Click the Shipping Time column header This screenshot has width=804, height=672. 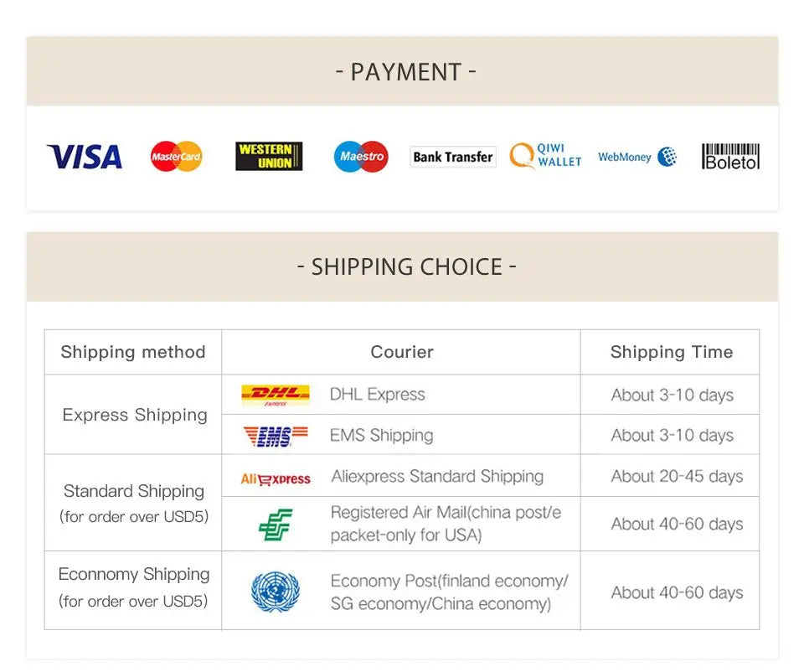click(671, 352)
